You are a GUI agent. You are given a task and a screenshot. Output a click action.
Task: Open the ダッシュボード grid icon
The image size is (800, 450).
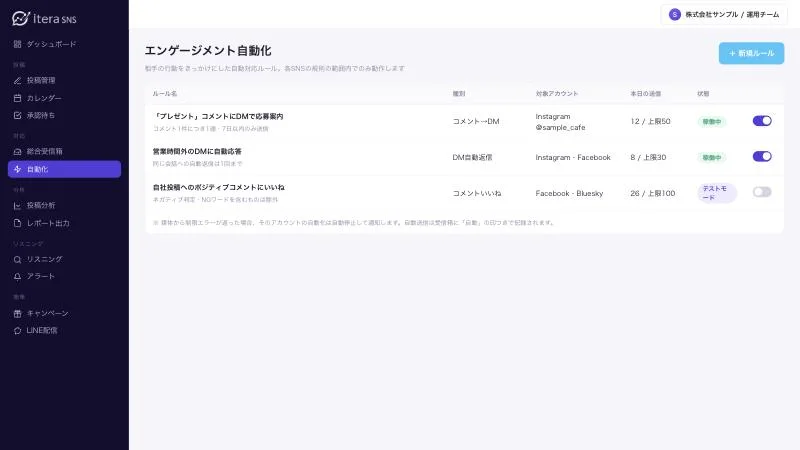[17, 44]
